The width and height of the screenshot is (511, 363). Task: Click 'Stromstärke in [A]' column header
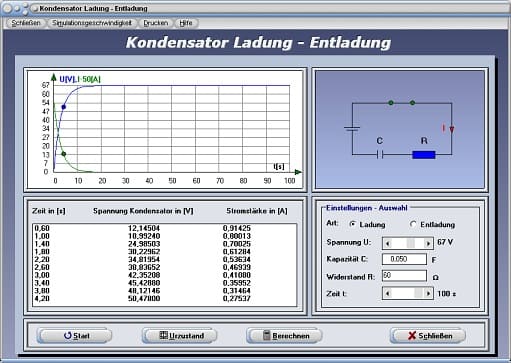pyautogui.click(x=257, y=211)
